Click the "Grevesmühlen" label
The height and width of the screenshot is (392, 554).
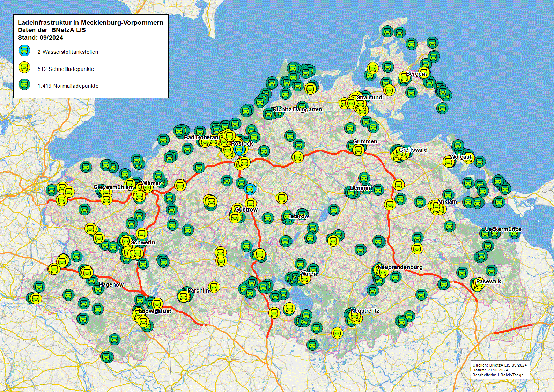coord(113,187)
